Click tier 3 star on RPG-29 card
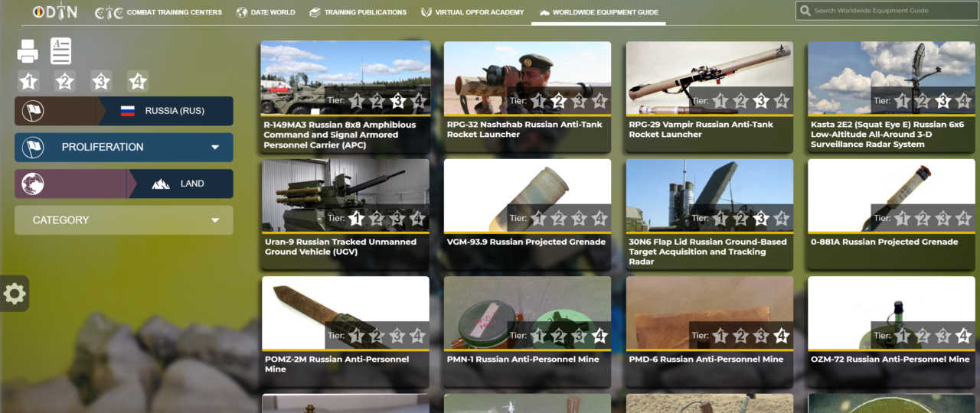The height and width of the screenshot is (413, 980). [761, 101]
